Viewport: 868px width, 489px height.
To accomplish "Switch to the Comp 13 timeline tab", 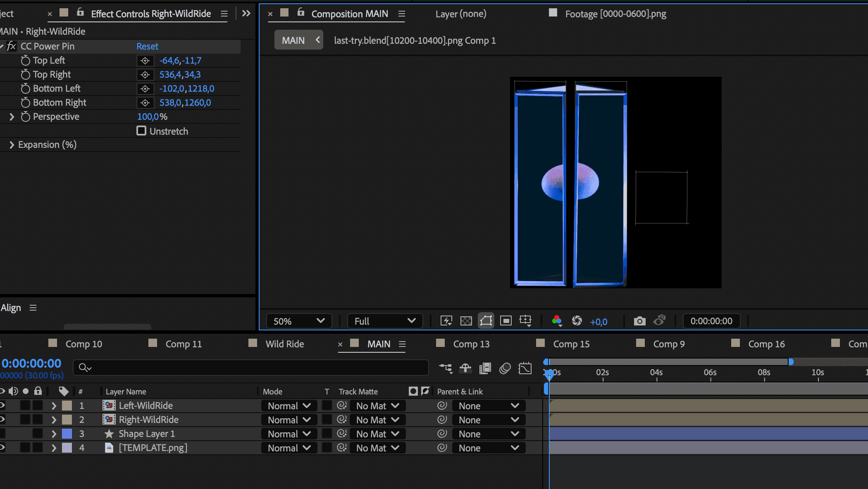I will click(471, 344).
